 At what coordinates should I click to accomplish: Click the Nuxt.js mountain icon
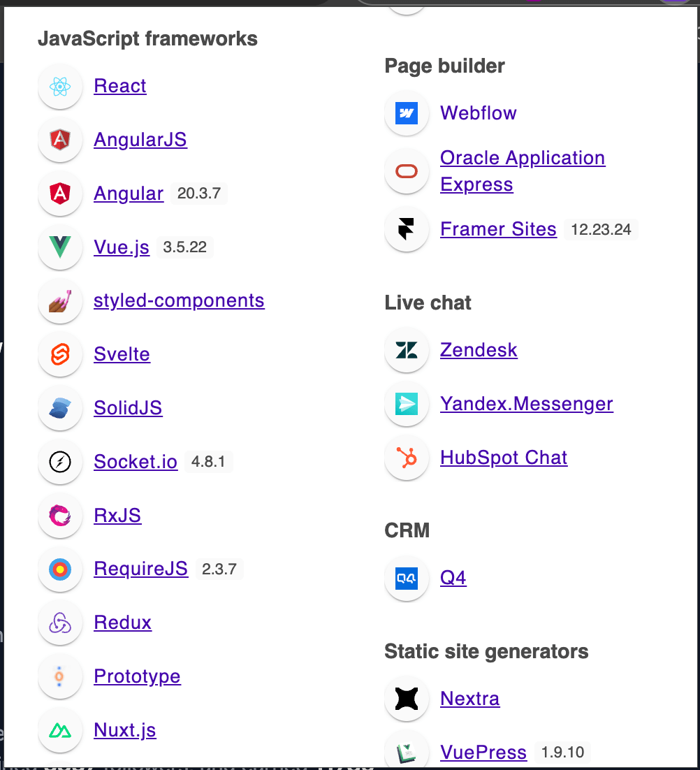pos(60,731)
